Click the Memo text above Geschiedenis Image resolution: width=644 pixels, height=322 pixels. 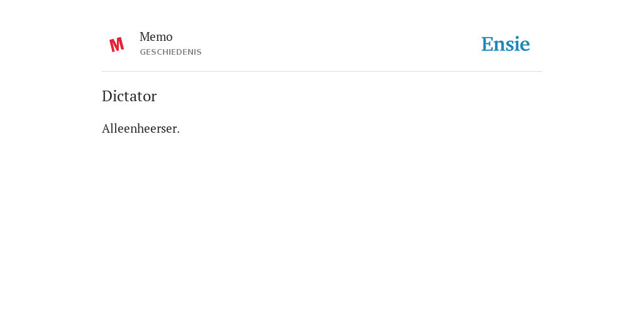(x=156, y=37)
